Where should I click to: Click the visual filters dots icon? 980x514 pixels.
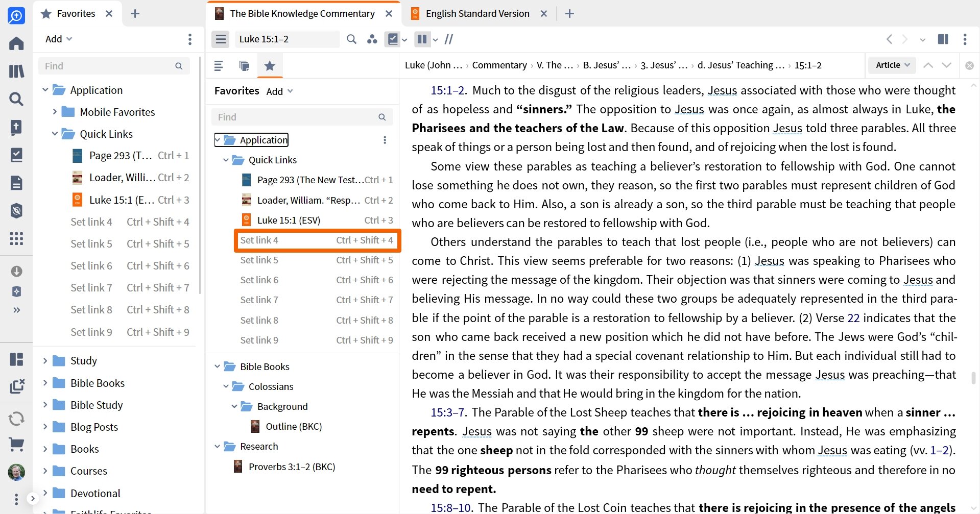pos(372,39)
